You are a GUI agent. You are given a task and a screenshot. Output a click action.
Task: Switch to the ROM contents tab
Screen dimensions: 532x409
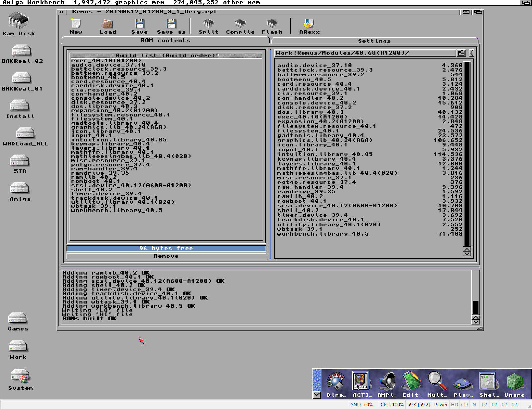(165, 40)
